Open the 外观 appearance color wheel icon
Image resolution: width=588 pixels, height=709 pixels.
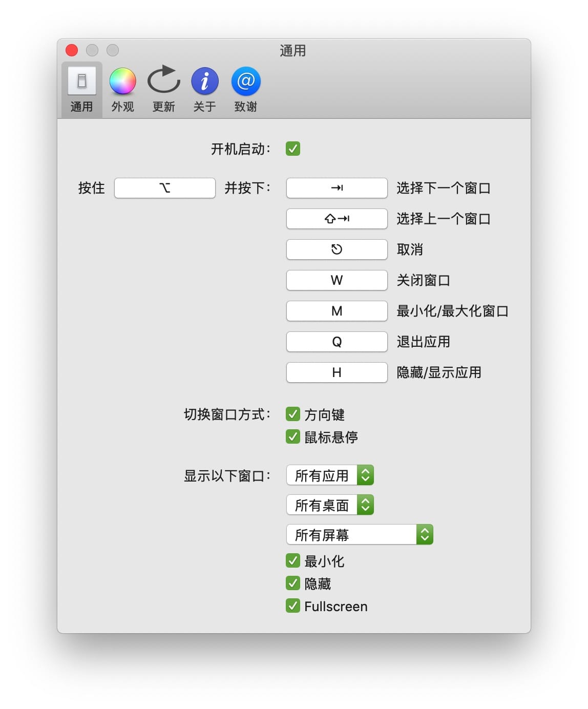[x=122, y=82]
